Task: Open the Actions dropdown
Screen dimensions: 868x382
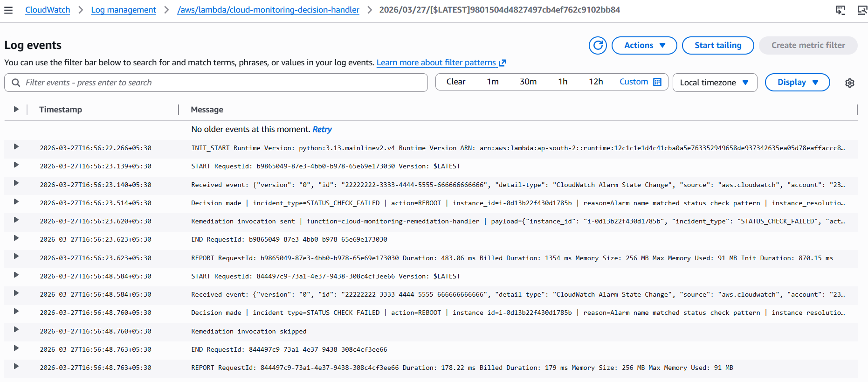Action: tap(644, 45)
